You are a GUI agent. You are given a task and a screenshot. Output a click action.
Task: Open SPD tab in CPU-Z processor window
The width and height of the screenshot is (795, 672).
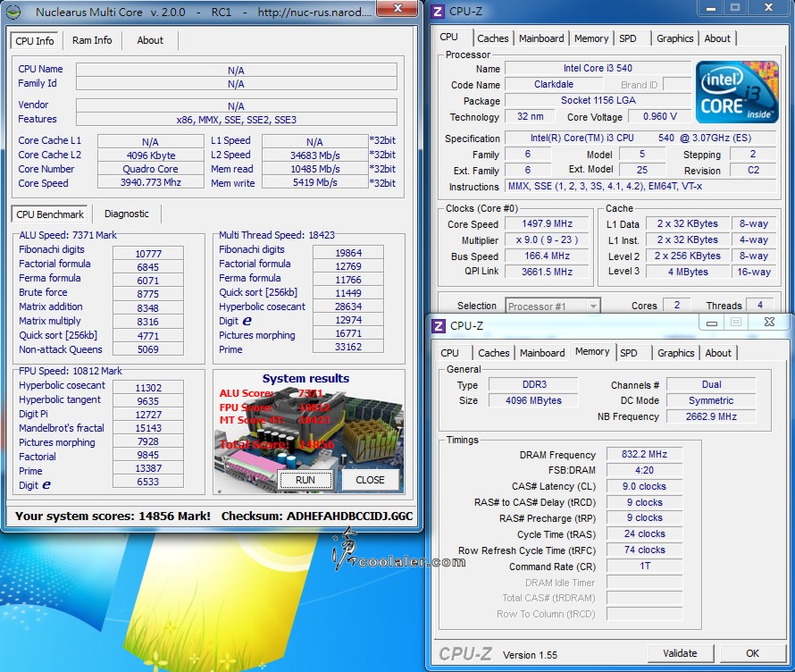(628, 38)
